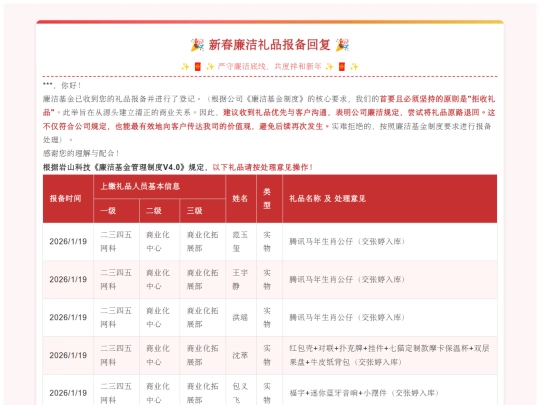Click the date 2026/1/19 in 沈苹's row
This screenshot has height=405, width=540.
[68, 355]
